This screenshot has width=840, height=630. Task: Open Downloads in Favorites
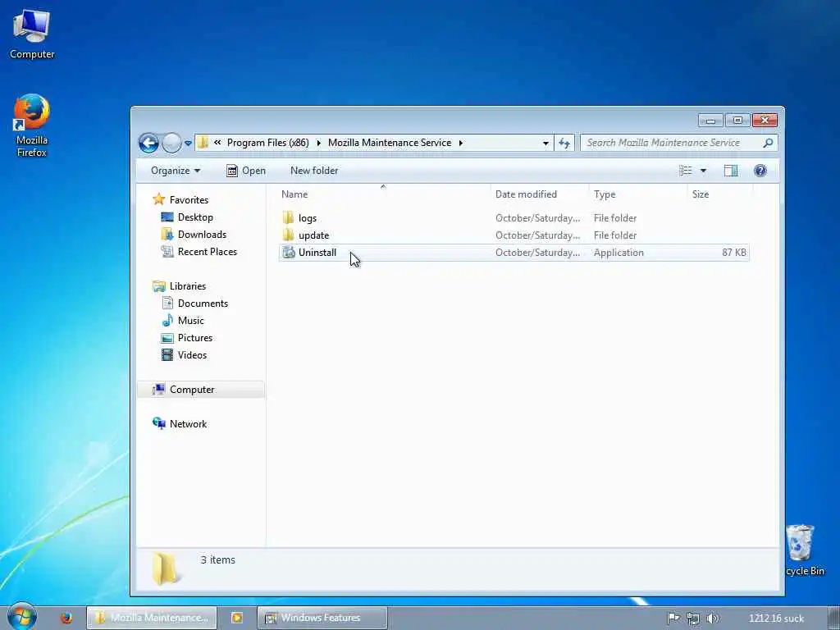(x=202, y=234)
